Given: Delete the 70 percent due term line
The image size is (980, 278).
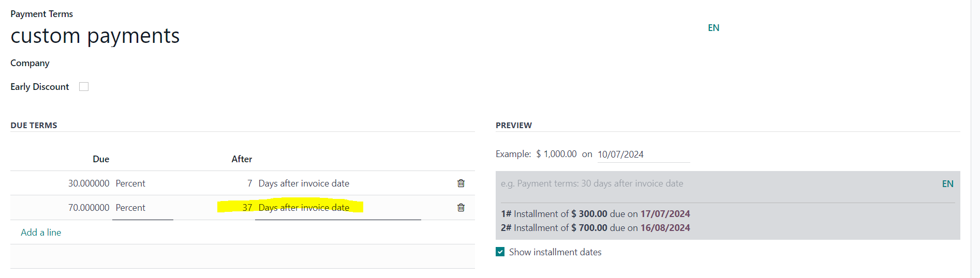Looking at the screenshot, I should 461,208.
